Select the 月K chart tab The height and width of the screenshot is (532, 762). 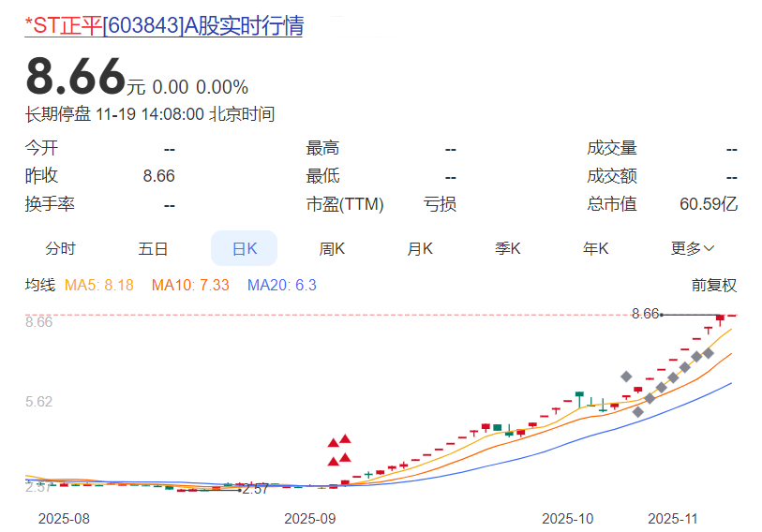(x=420, y=249)
